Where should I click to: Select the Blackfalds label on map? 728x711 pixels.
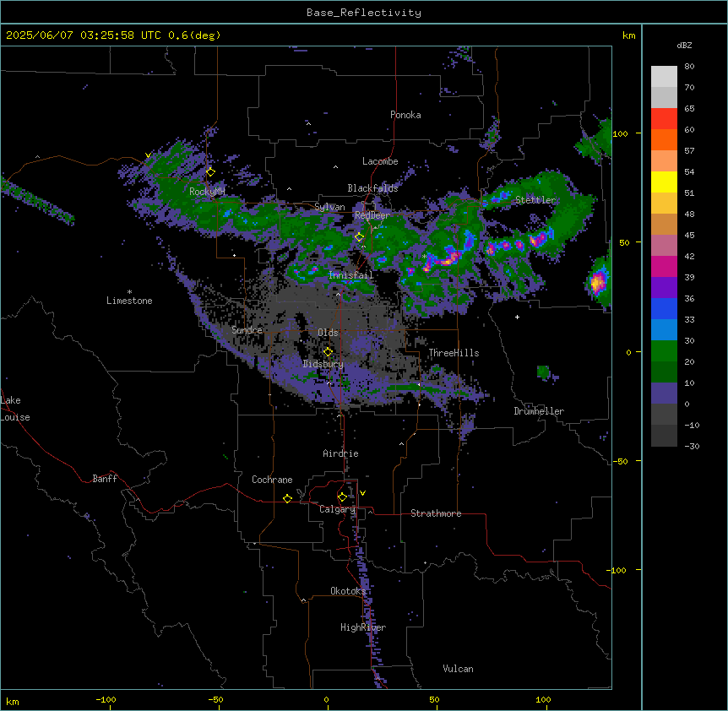pos(372,188)
